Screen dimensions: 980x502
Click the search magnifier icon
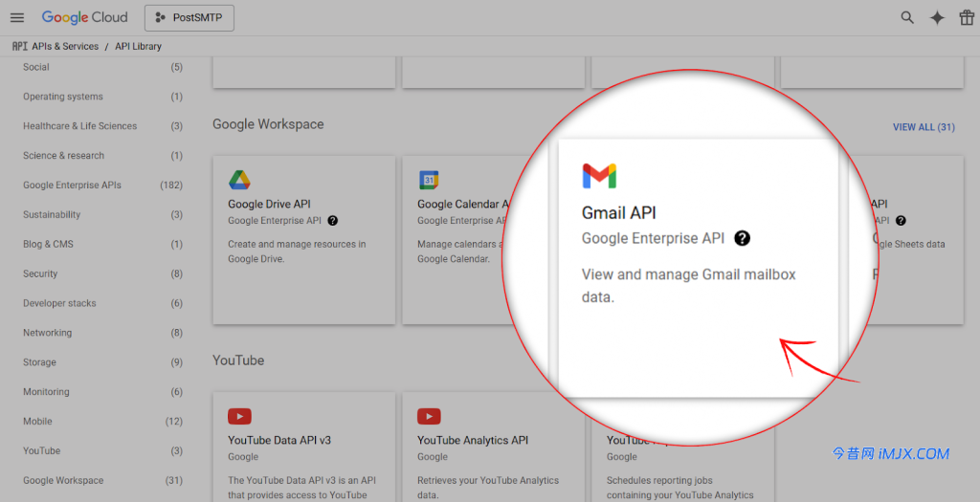coord(907,17)
